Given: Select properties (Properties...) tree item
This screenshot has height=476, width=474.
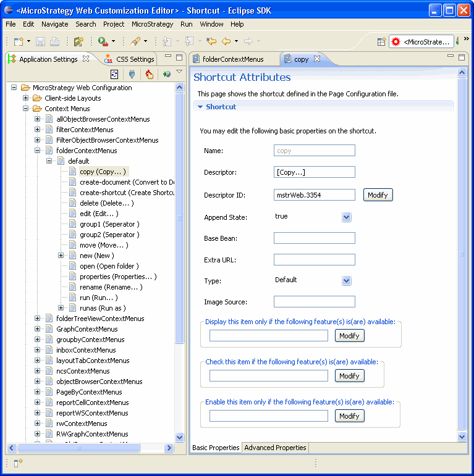Looking at the screenshot, I should tap(118, 277).
